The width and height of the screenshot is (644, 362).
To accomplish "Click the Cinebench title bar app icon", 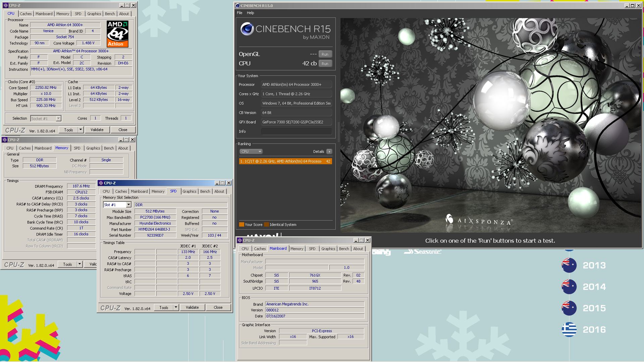I will point(238,5).
